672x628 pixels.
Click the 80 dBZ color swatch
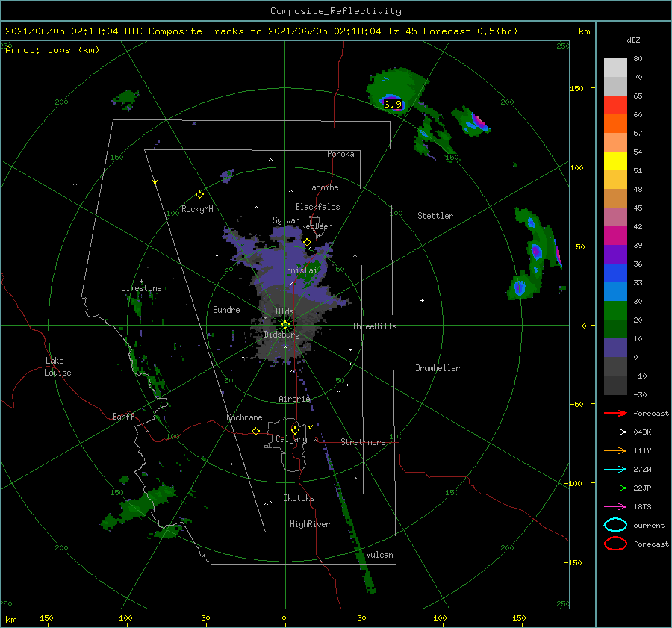coord(615,67)
